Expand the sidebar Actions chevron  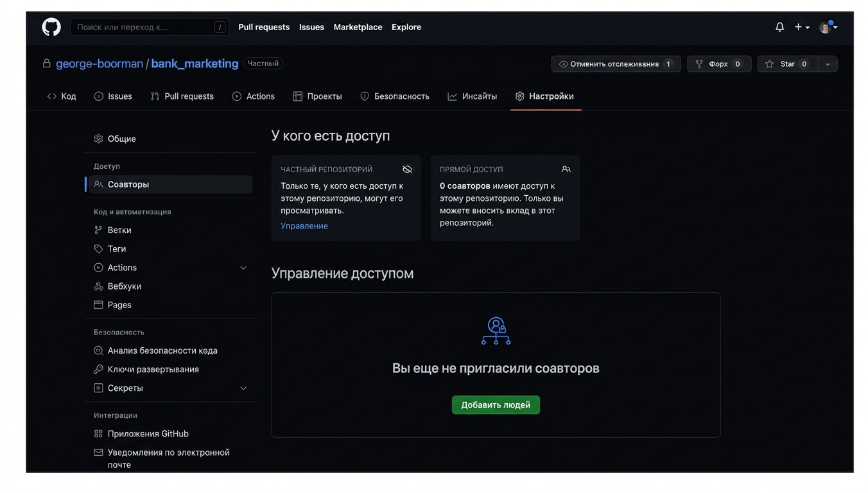(x=243, y=268)
